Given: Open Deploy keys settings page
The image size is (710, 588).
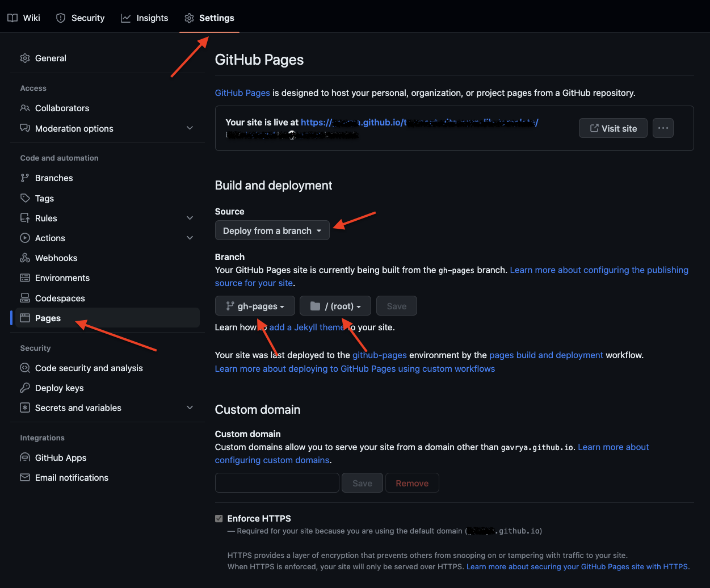Looking at the screenshot, I should tap(108, 388).
